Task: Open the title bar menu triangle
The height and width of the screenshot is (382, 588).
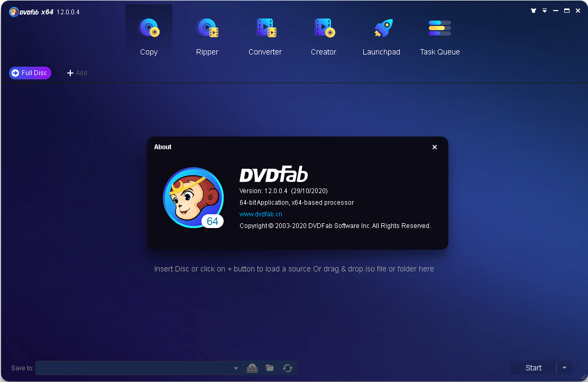Action: (x=545, y=11)
